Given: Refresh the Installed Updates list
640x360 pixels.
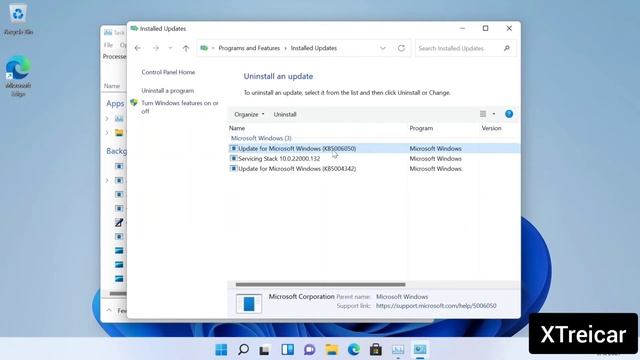Looking at the screenshot, I should pyautogui.click(x=401, y=48).
